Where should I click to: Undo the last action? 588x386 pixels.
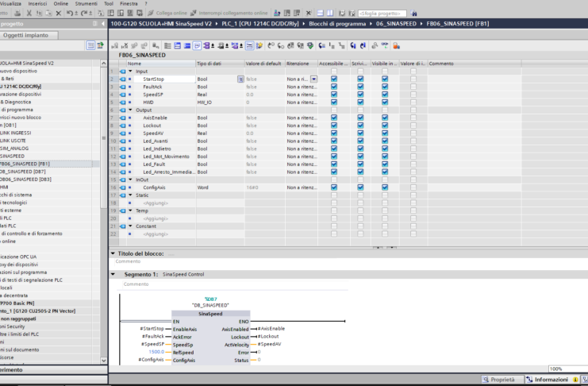click(x=70, y=14)
